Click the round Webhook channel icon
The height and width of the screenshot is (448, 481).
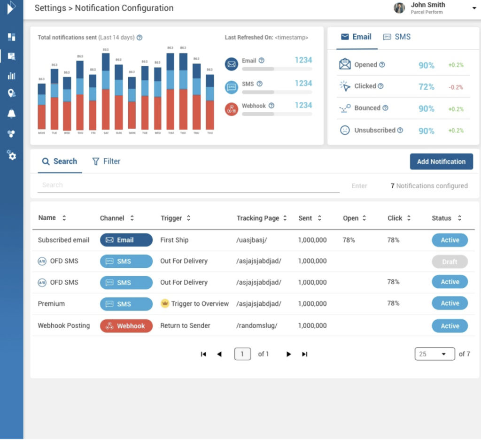point(231,109)
